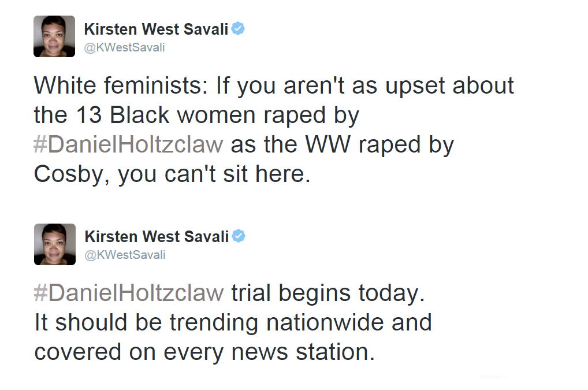This screenshot has width=588, height=390.
Task: Click Kirsten West Savali name in second tweet
Action: pos(157,237)
